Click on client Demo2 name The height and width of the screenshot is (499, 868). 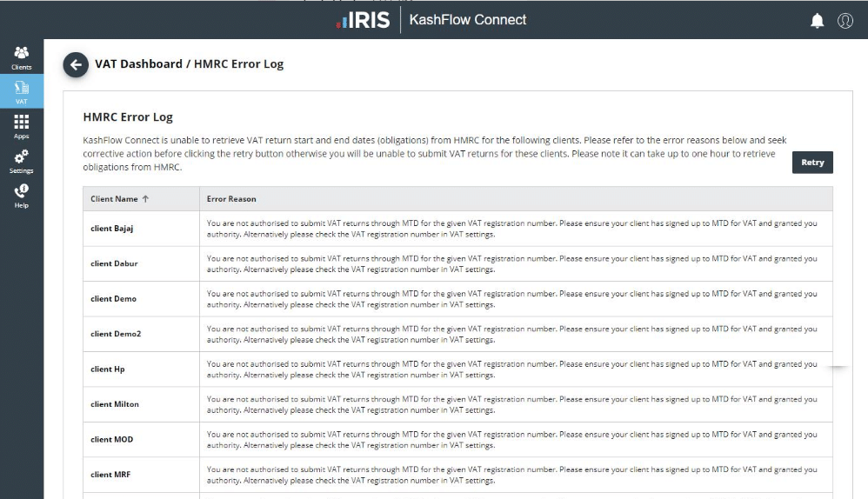tap(116, 334)
